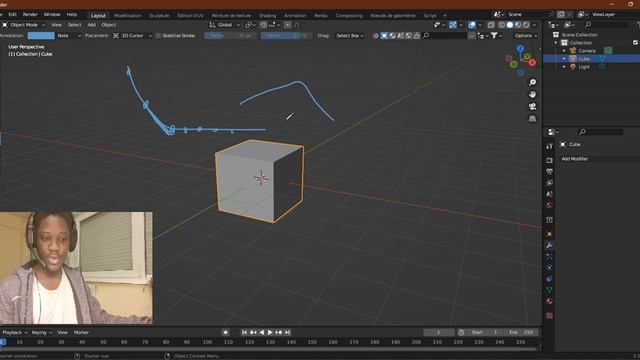Viewport: 640px width, 360px height.
Task: Jump to last frame button
Action: pyautogui.click(x=287, y=333)
